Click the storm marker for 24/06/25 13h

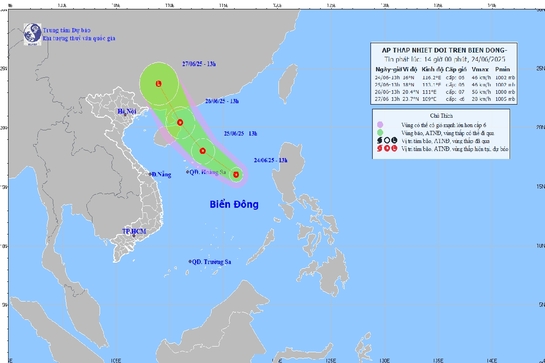pos(236,175)
